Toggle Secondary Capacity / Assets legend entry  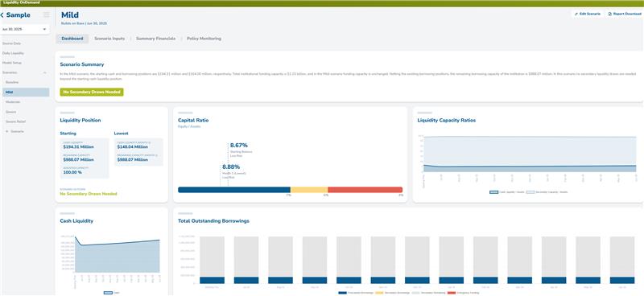(x=547, y=191)
